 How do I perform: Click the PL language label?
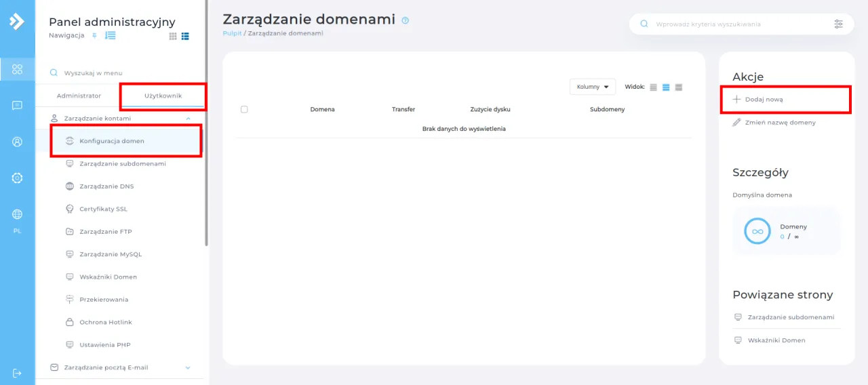click(17, 231)
